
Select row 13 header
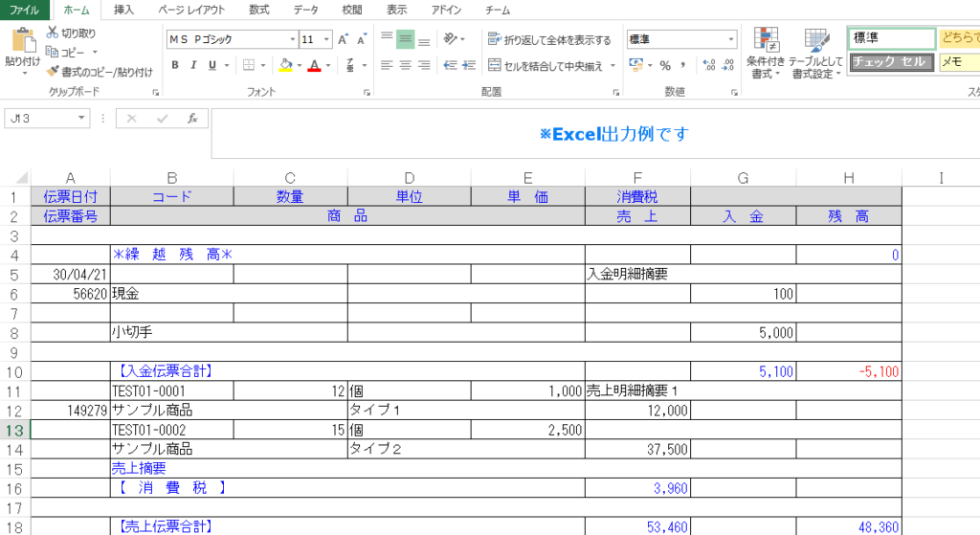tap(14, 430)
